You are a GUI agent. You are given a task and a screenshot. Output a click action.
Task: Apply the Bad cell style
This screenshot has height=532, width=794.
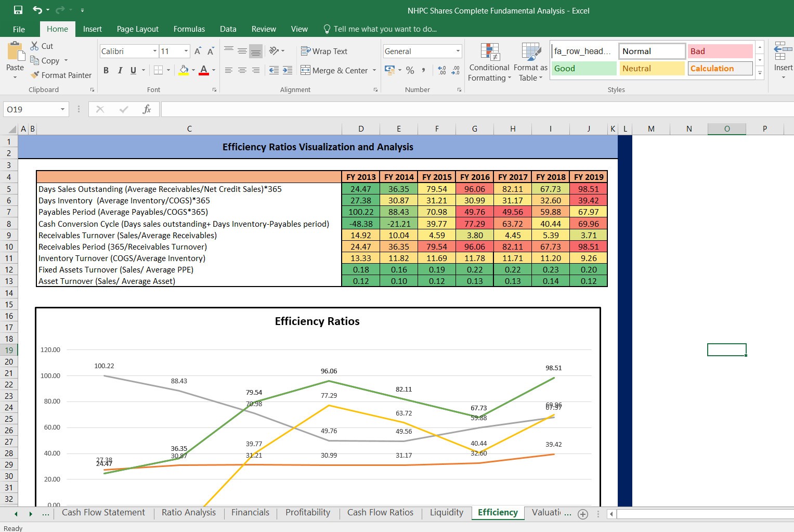[720, 51]
